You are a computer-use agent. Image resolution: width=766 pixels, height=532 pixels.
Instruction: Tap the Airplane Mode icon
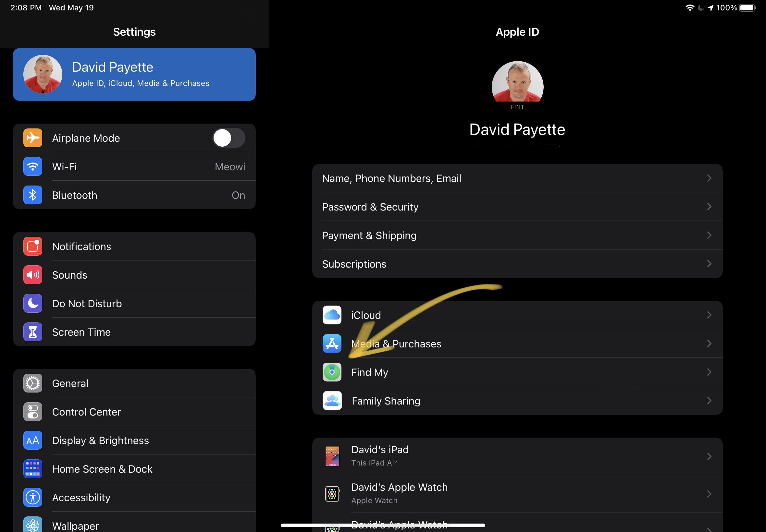click(33, 138)
